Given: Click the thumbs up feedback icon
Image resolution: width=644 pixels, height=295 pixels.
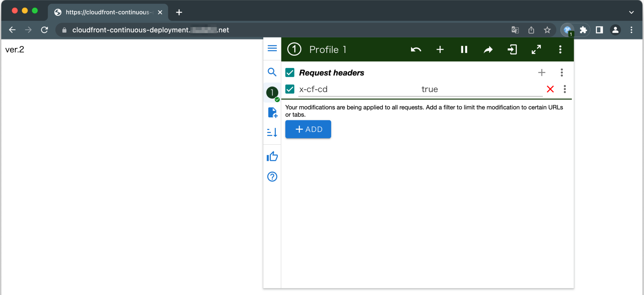Looking at the screenshot, I should pos(272,156).
